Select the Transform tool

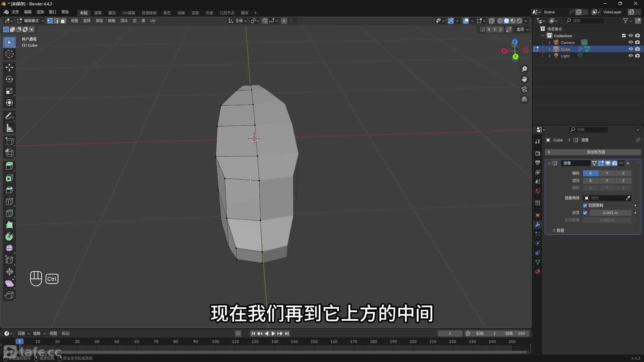coord(9,103)
